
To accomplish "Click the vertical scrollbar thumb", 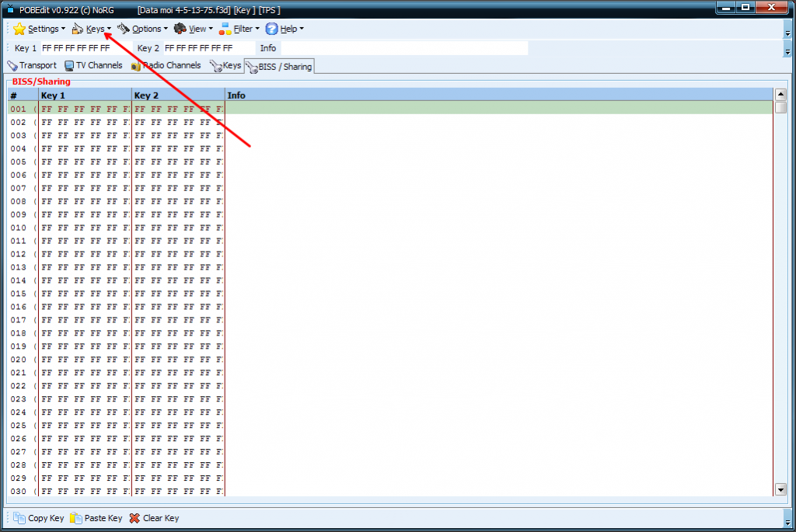I will (x=780, y=107).
